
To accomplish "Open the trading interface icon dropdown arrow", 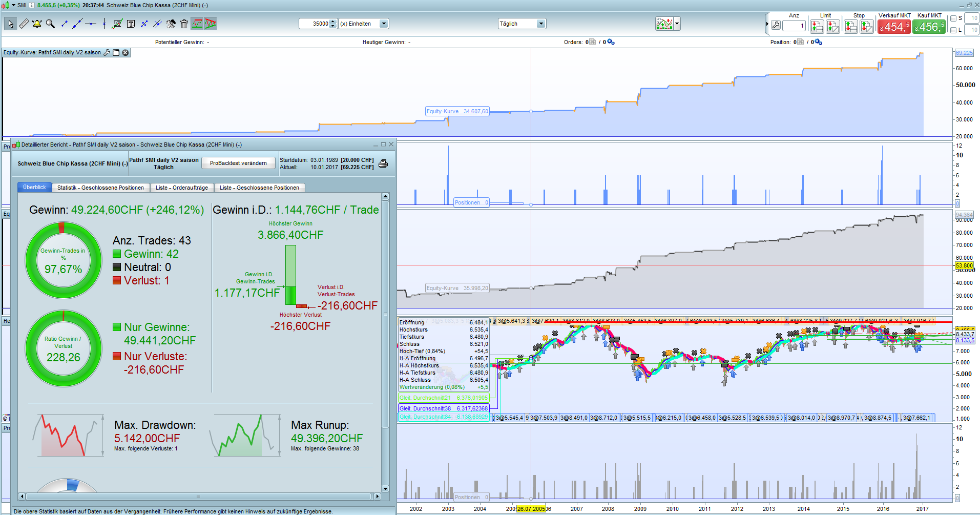I will [677, 24].
